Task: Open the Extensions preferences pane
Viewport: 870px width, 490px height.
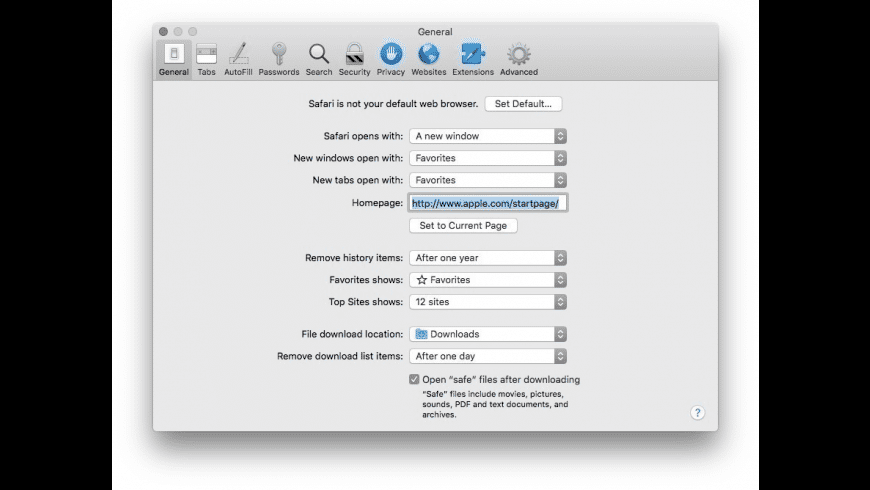Action: [x=473, y=59]
